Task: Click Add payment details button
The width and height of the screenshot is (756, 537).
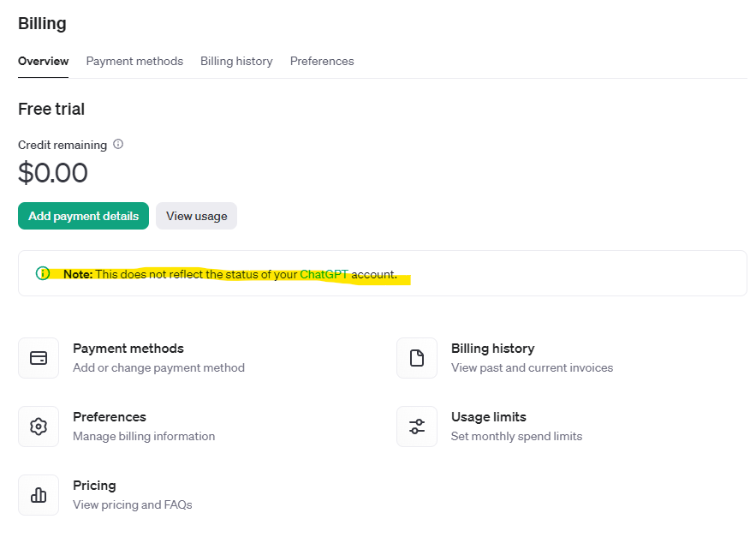Action: (83, 216)
